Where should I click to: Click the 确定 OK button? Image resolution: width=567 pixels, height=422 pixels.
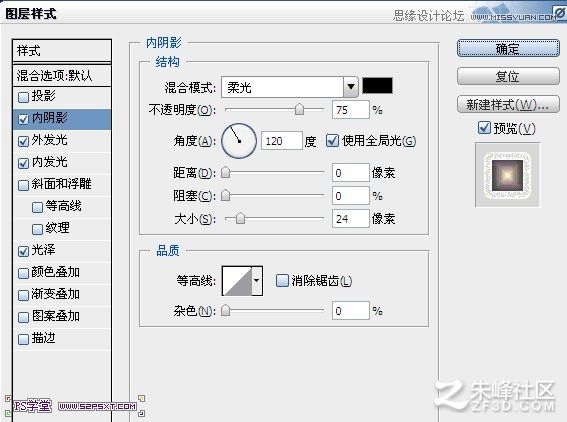[x=508, y=48]
